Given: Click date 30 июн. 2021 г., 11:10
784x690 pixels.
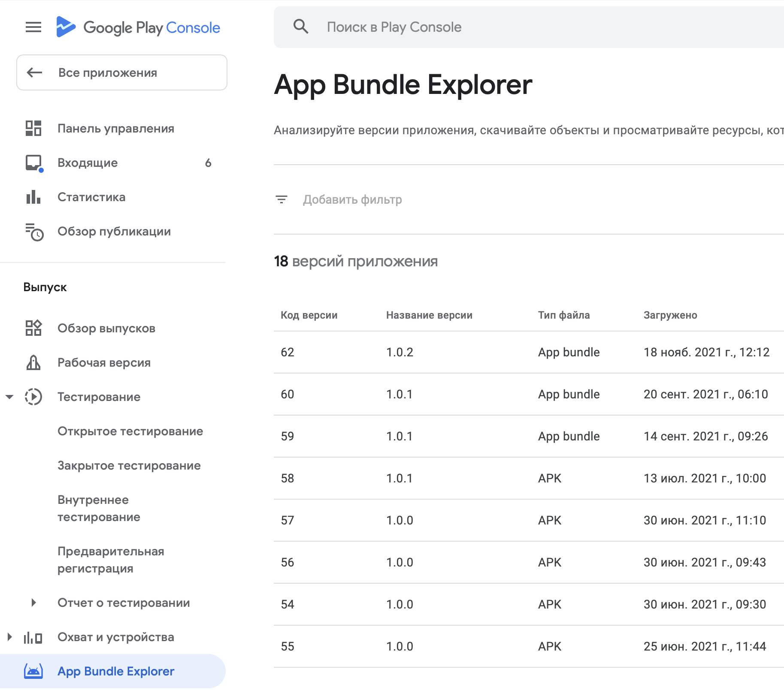Looking at the screenshot, I should [705, 520].
